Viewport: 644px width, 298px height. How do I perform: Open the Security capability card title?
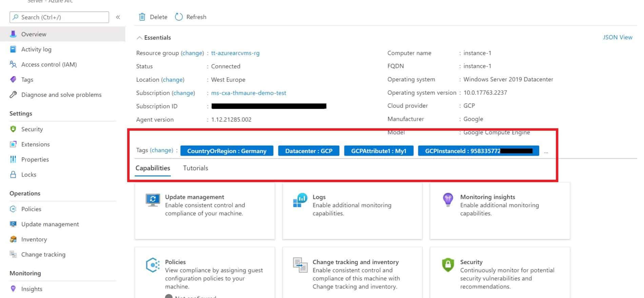[x=471, y=262]
